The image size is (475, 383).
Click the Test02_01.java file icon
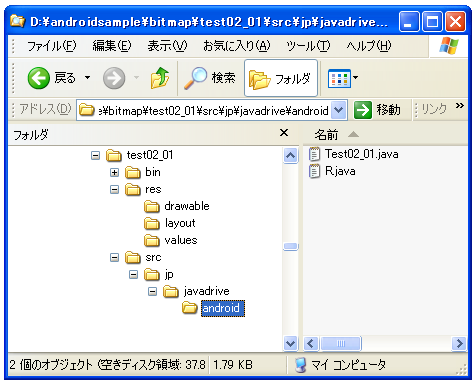314,154
